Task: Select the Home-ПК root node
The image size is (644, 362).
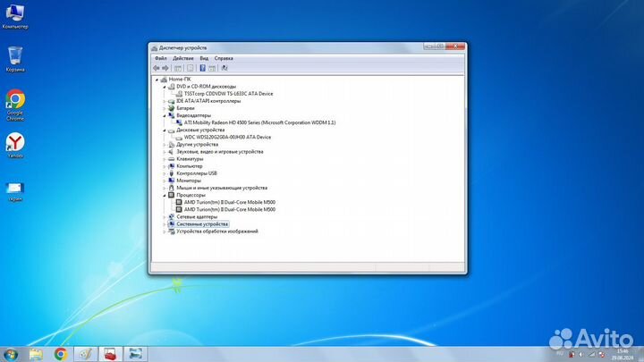Action: pos(180,80)
